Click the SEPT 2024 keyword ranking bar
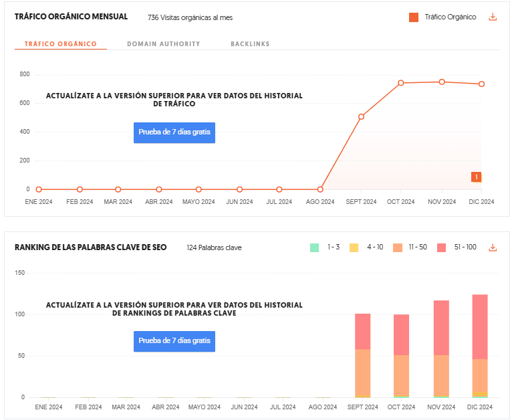 click(x=363, y=356)
